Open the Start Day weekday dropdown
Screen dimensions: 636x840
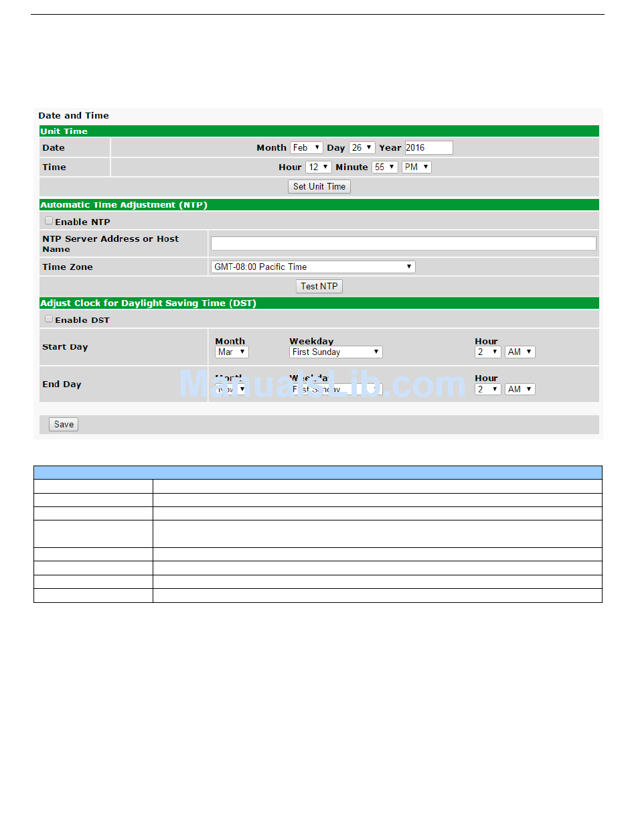click(x=336, y=352)
